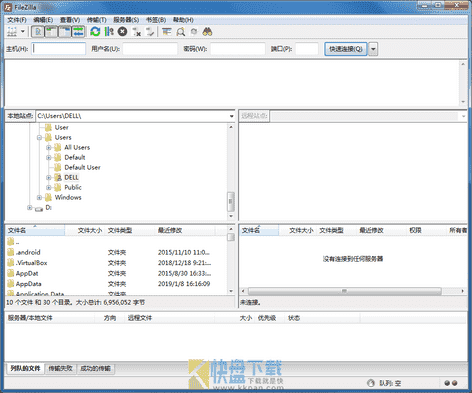Toggle the transfer queue display button
Screen dimensions: 472x393
[x=78, y=32]
